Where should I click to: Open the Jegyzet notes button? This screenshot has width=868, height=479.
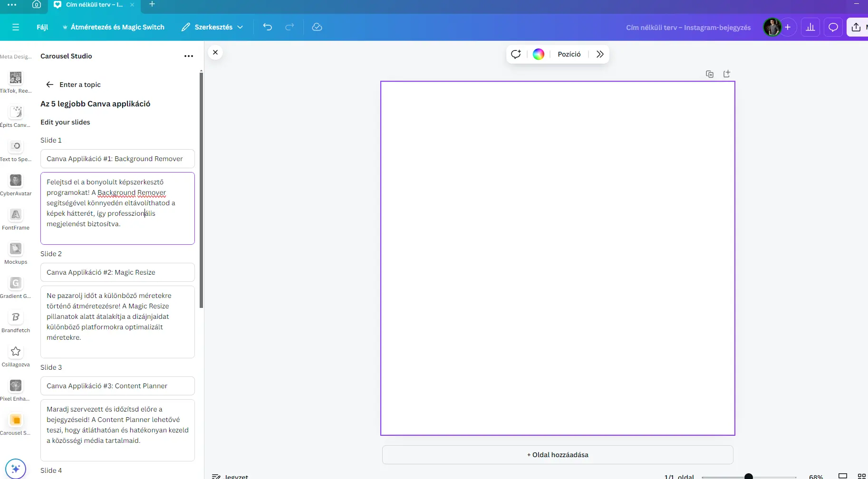click(230, 476)
